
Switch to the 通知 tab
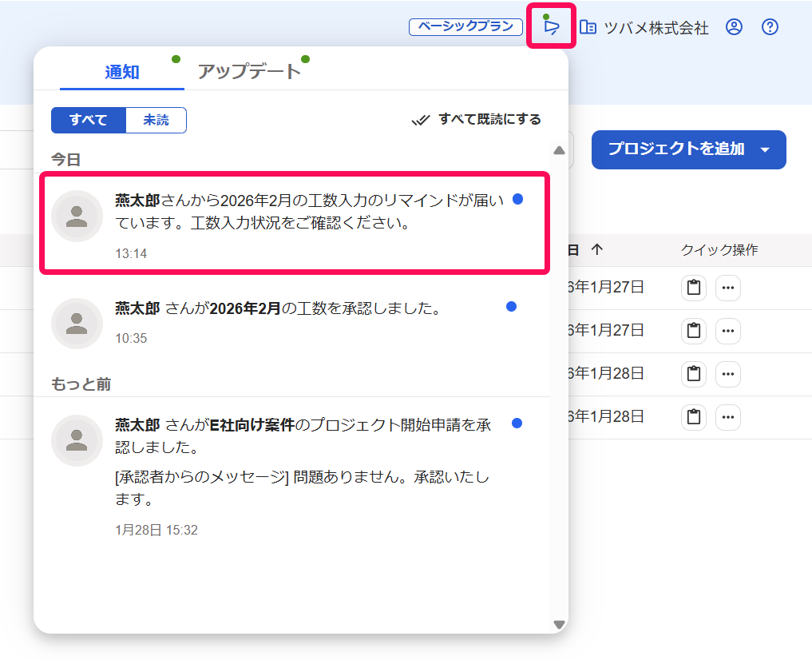click(122, 72)
